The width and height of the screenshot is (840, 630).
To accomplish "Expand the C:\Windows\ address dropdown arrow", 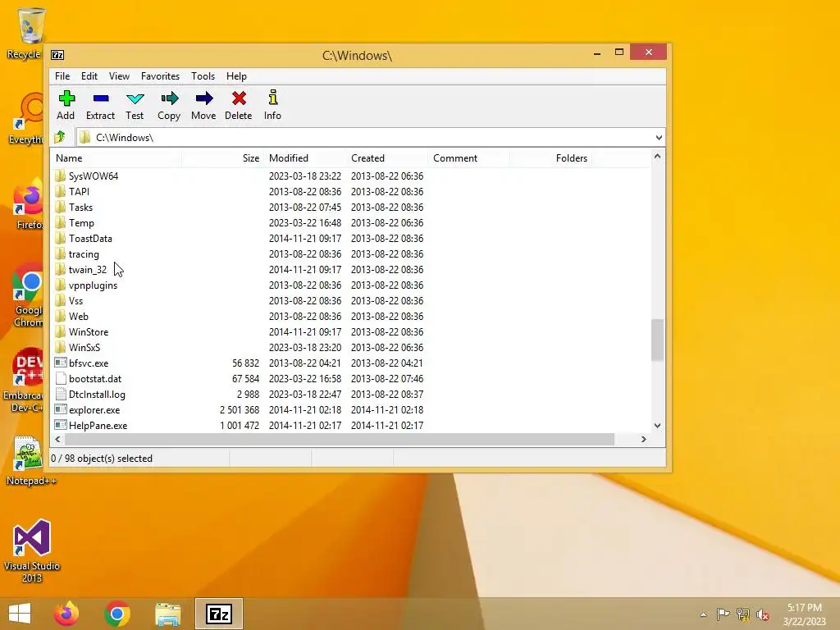I will point(659,138).
